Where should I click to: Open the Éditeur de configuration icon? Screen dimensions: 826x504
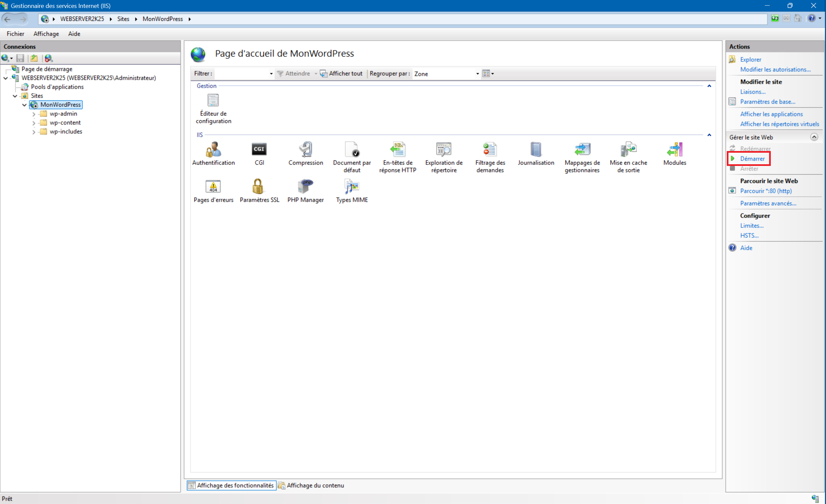point(213,100)
